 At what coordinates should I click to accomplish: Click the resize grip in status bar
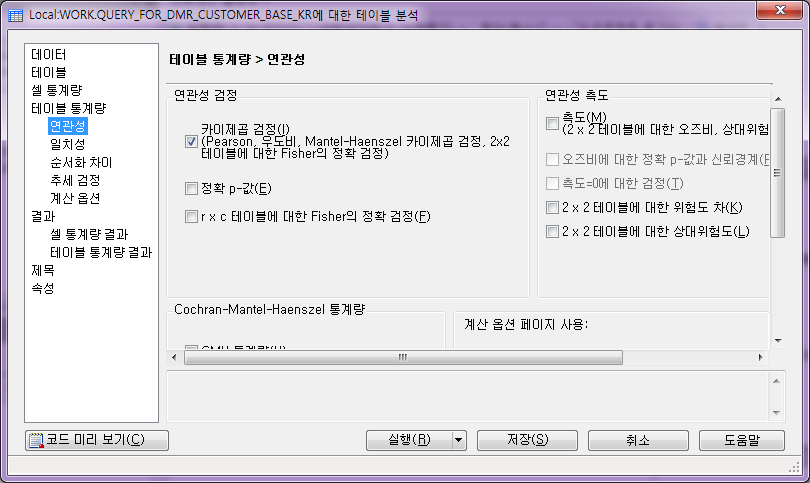[795, 468]
